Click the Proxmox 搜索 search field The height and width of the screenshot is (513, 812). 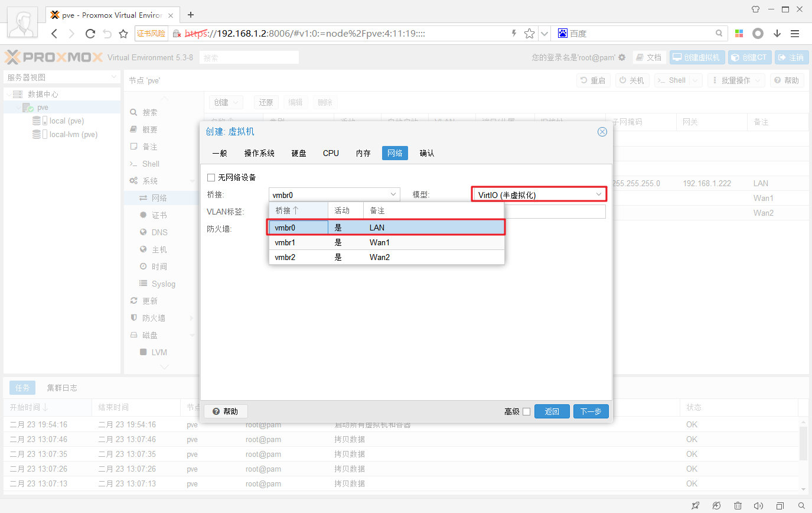point(249,57)
